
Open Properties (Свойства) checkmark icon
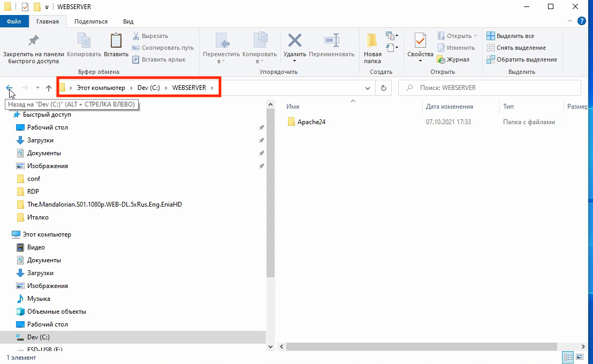[420, 41]
